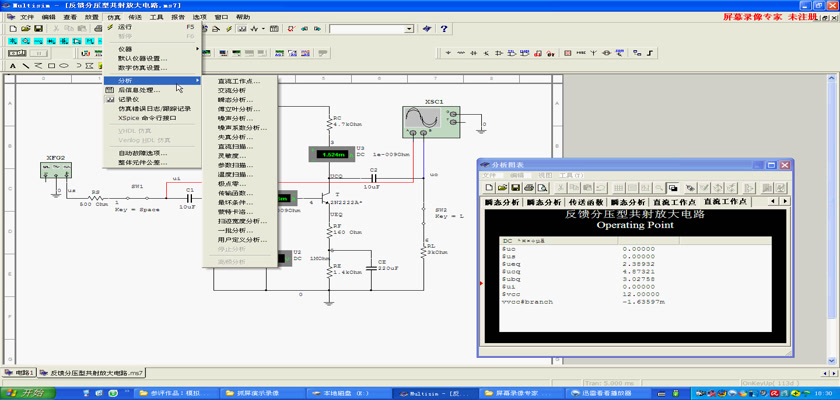Image resolution: width=840 pixels, height=400 pixels.
Task: Click the simulation pause switch button
Action: tap(38, 53)
